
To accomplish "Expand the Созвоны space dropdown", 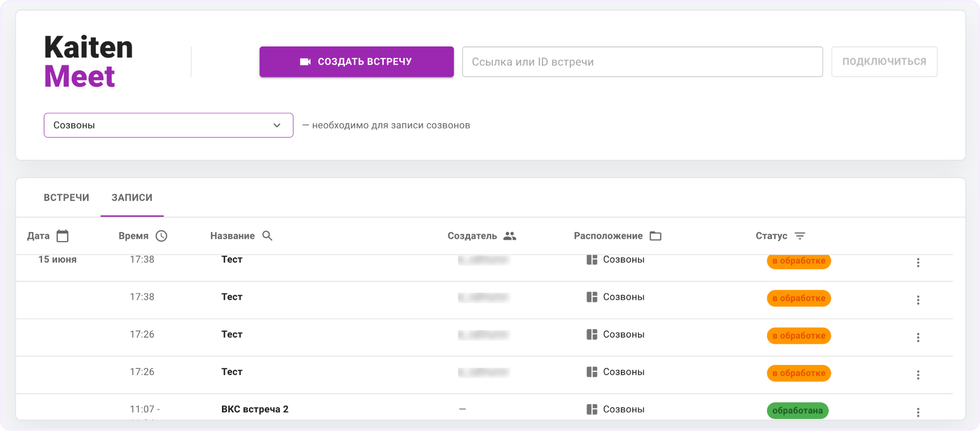I will [x=169, y=125].
